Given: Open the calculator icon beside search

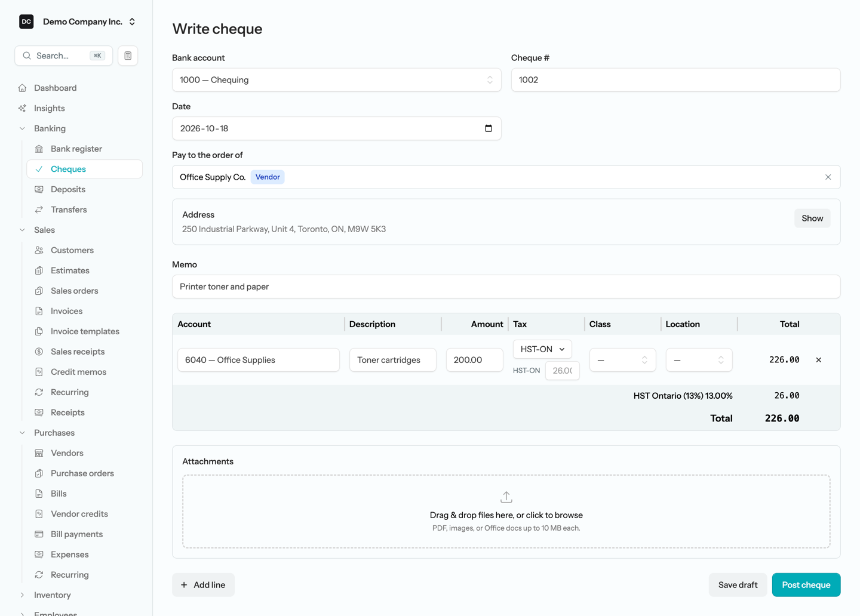Looking at the screenshot, I should [x=128, y=56].
